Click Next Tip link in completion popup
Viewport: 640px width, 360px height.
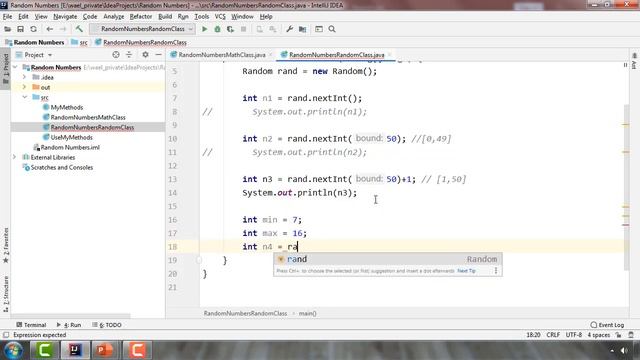466,271
